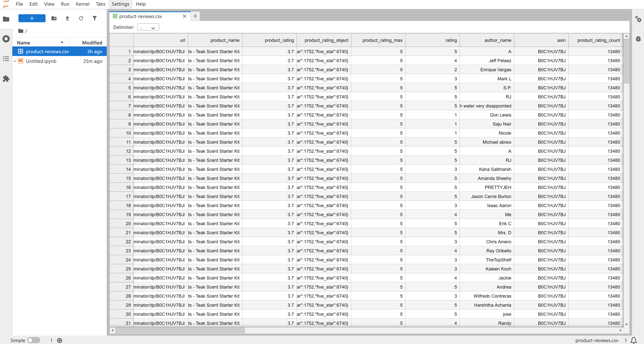
Task: Reverse file sorting with the Name column arrow
Action: click(62, 42)
